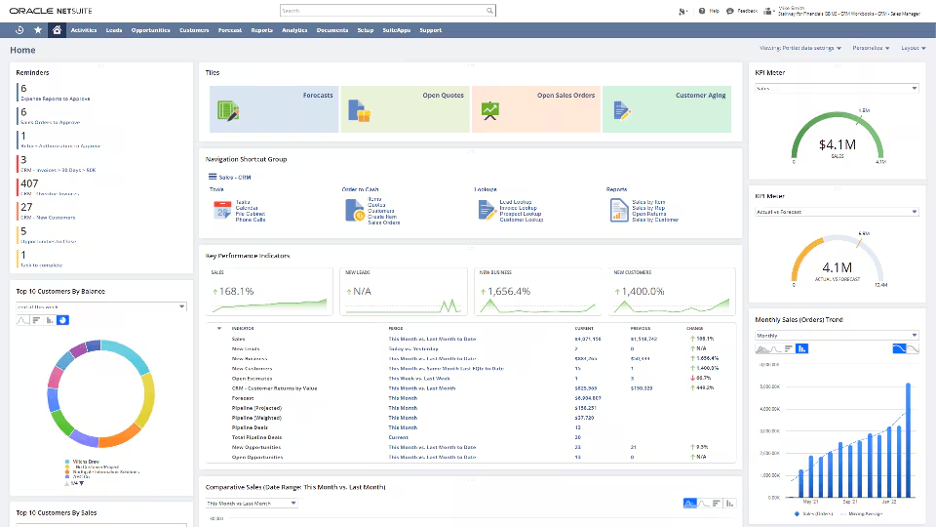Open the Reports menu in navigation bar
Screen dimensions: 936x528
(x=262, y=30)
